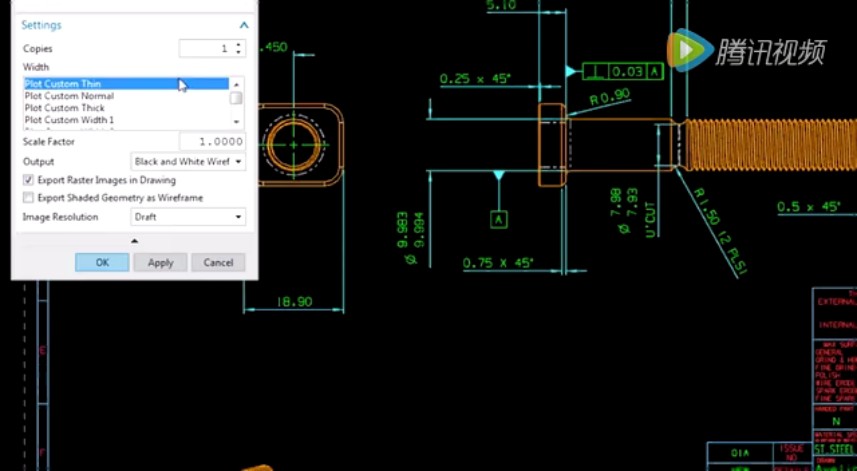The image size is (857, 471).
Task: Click the Cancel button
Action: 218,262
